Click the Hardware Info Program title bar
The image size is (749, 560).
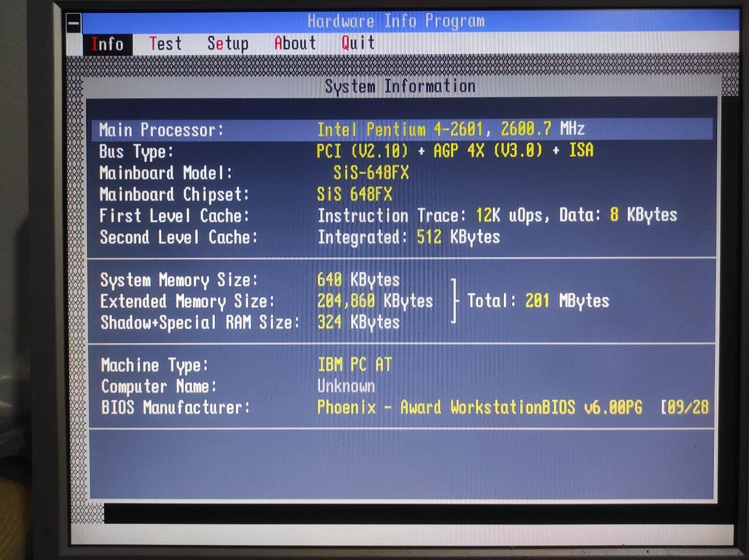(396, 21)
